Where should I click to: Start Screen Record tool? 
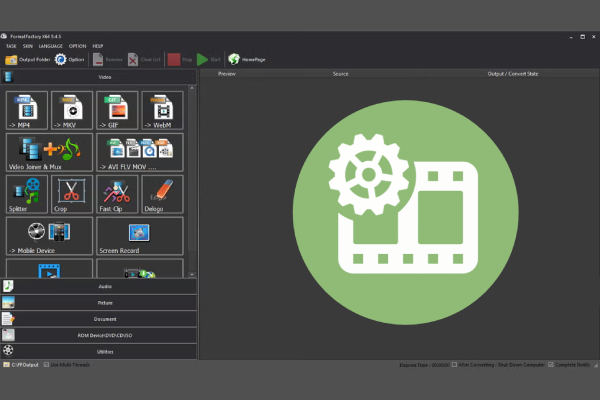[x=139, y=236]
